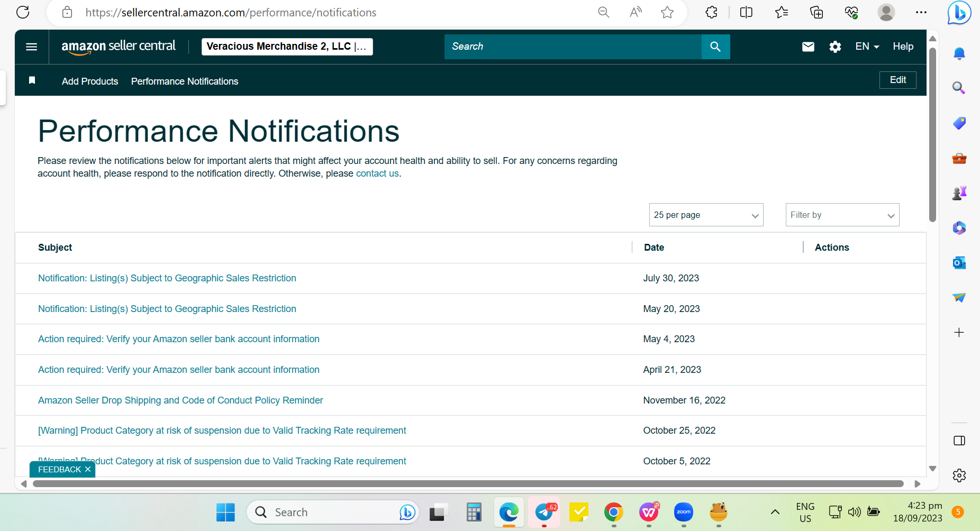This screenshot has width=980, height=531.
Task: Click the zoom magnifier in address bar
Action: [604, 12]
